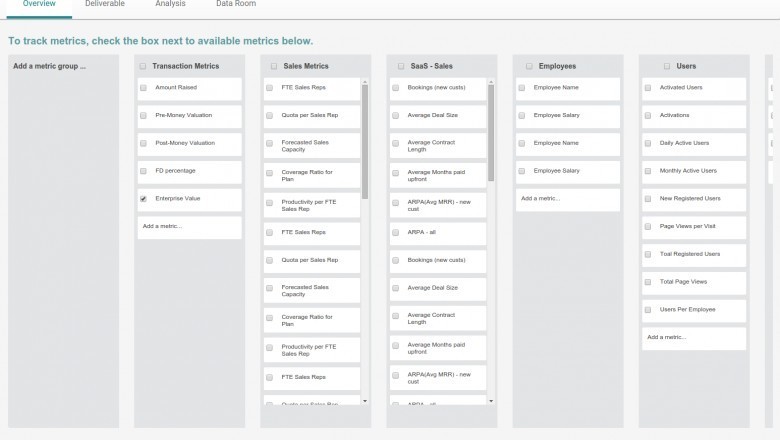The image size is (780, 440).
Task: Open the Deliverable tab
Action: tap(105, 4)
